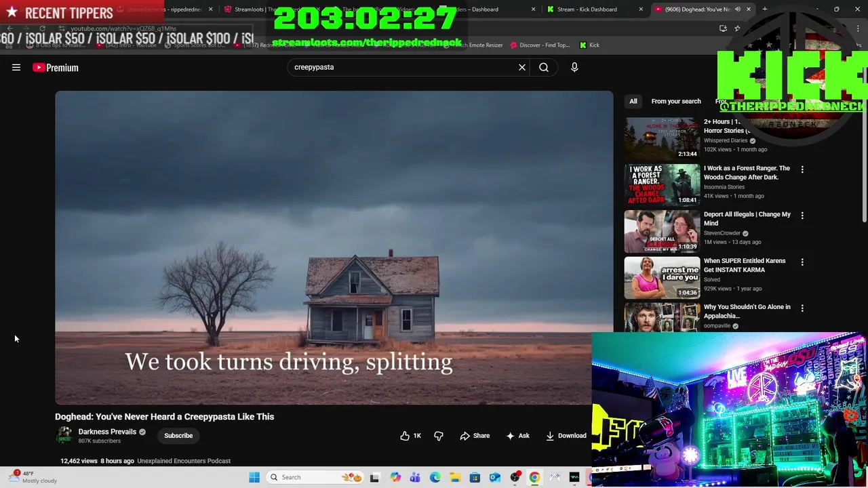Image resolution: width=868 pixels, height=488 pixels.
Task: Click the video player to pause
Action: (334, 247)
